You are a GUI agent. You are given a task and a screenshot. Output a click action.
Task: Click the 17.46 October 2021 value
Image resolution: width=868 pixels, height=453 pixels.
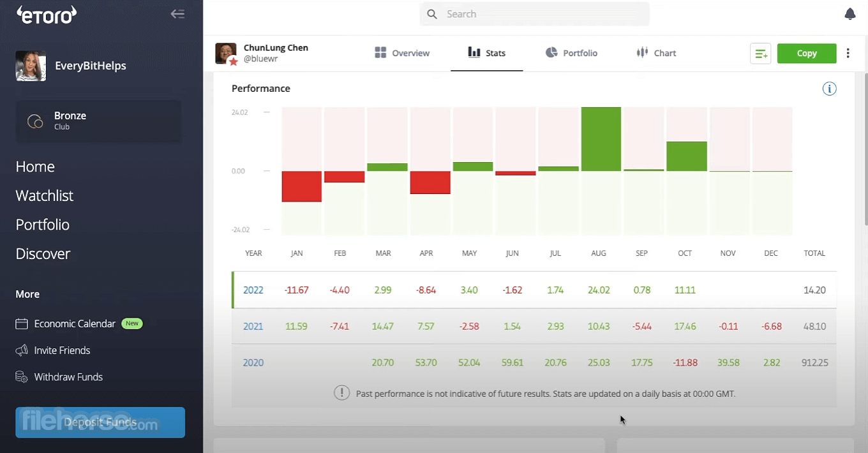click(x=685, y=327)
